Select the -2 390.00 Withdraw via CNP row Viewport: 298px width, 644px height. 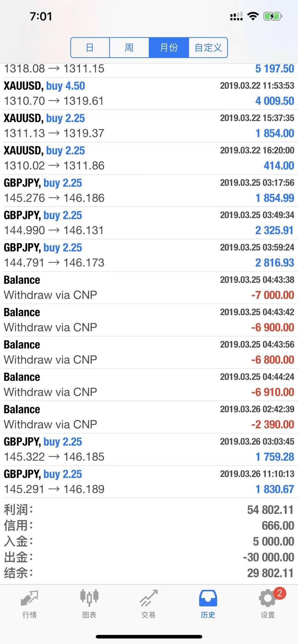pyautogui.click(x=149, y=417)
